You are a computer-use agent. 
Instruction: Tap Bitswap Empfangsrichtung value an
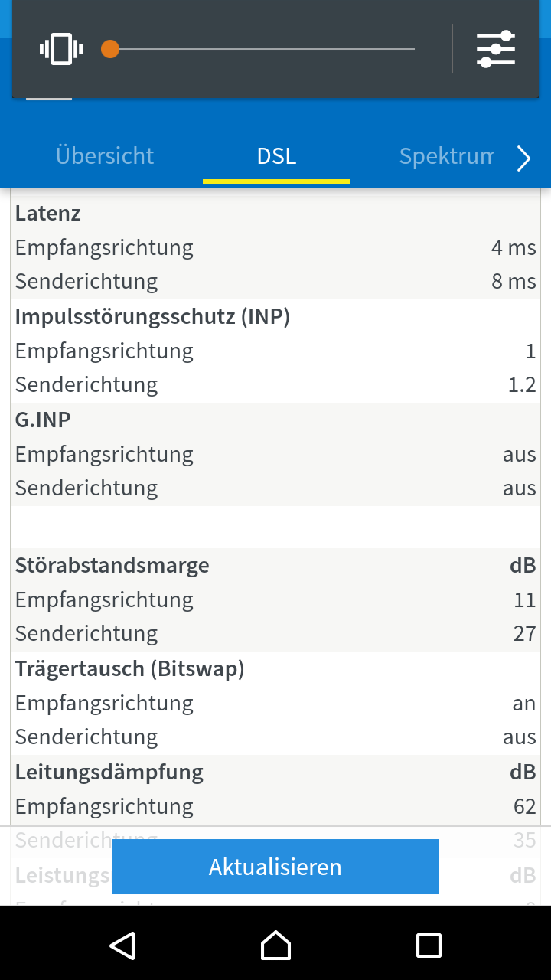524,703
